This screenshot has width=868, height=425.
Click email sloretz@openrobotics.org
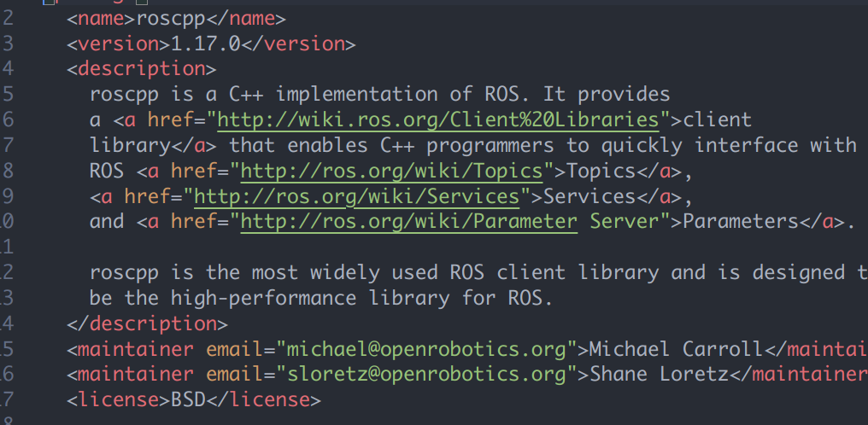click(x=427, y=375)
